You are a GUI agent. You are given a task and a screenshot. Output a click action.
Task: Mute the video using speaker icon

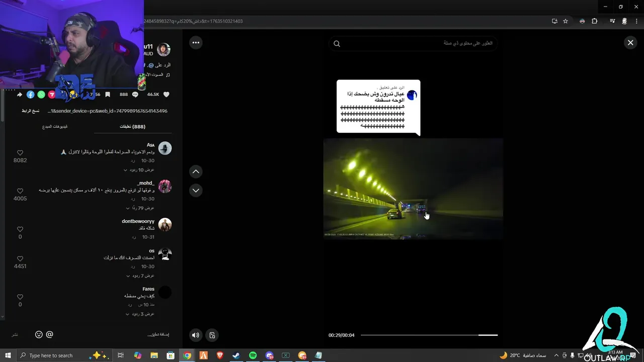[x=196, y=335]
